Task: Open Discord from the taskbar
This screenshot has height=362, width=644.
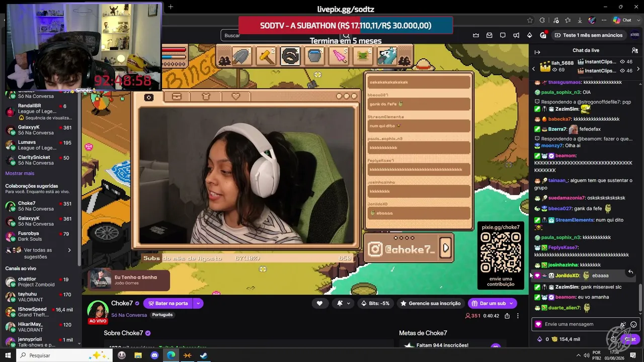Action: [154, 355]
